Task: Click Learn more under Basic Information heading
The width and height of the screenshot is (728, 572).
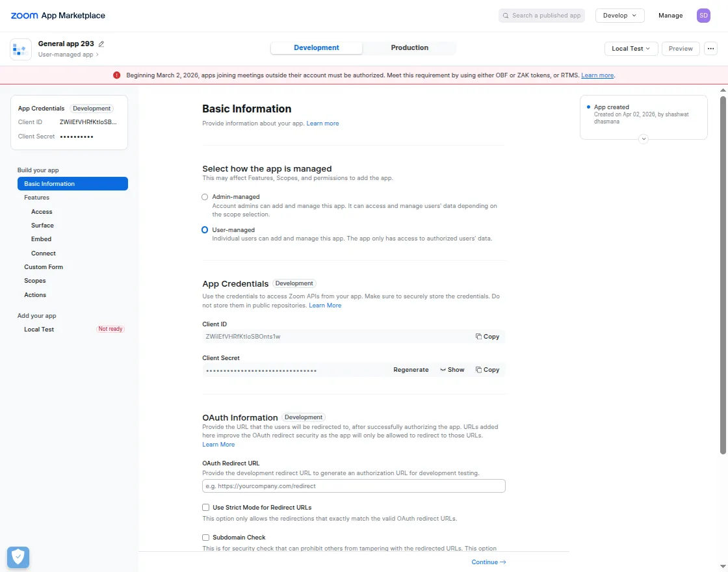Action: [322, 123]
